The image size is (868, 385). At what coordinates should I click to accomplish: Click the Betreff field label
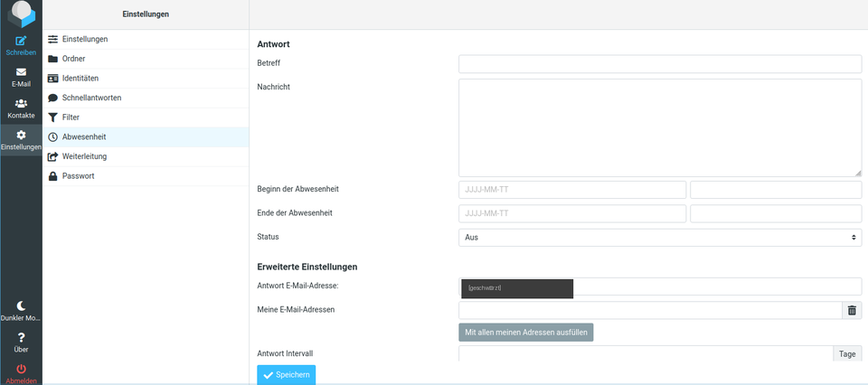[x=269, y=63]
